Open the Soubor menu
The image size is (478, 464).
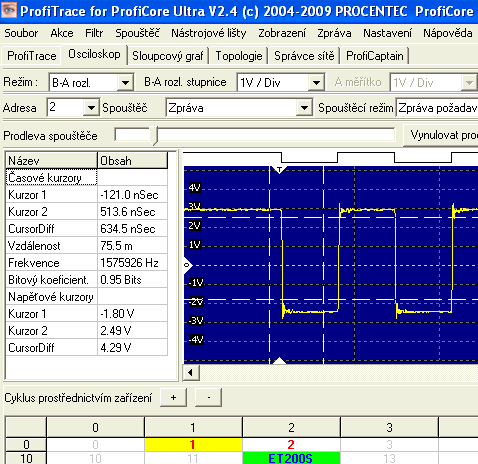[x=21, y=33]
